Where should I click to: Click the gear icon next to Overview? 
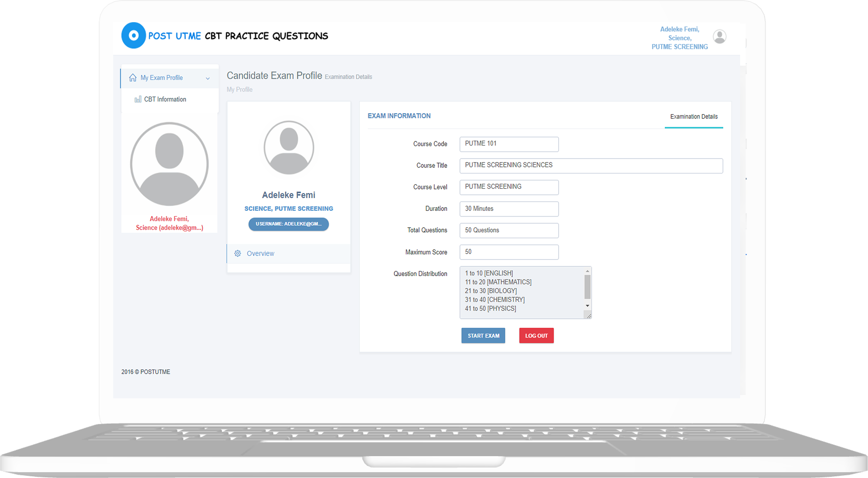click(238, 253)
